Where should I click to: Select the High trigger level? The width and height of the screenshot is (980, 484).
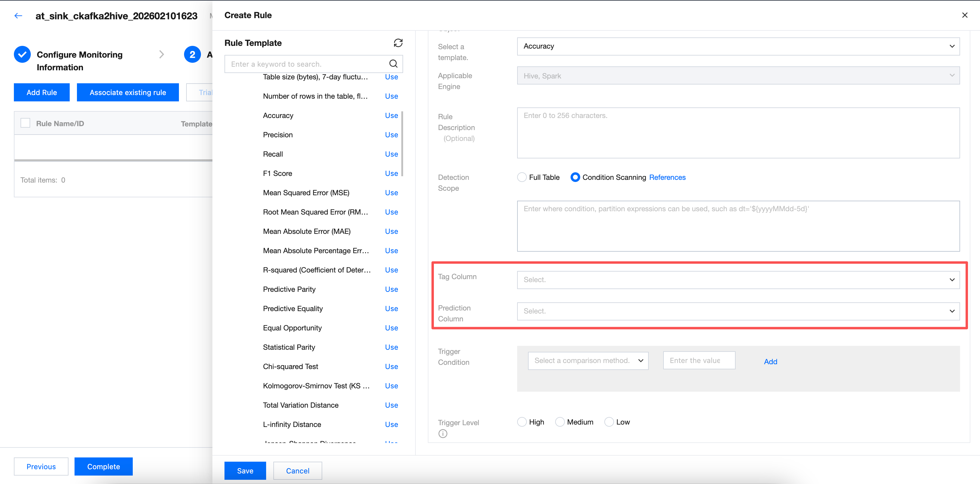(x=522, y=422)
